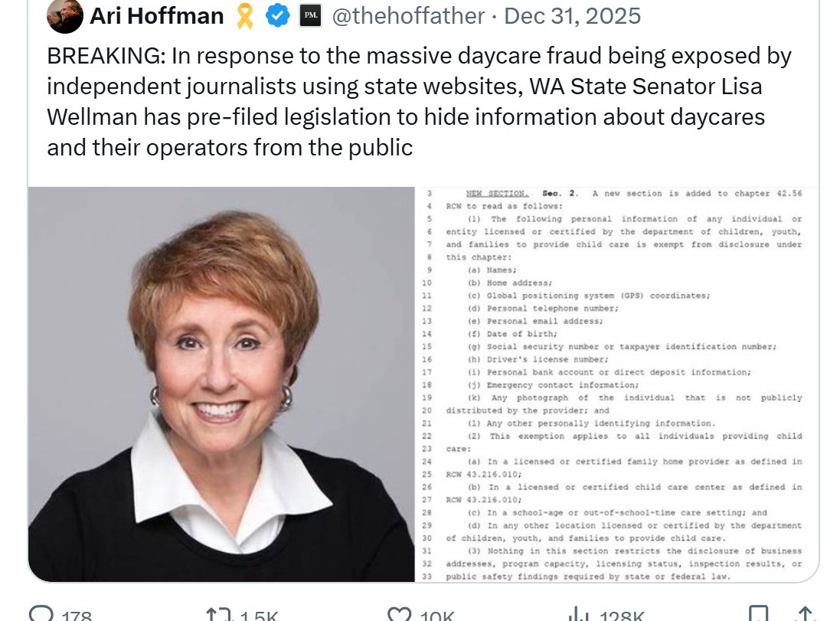The image size is (840, 621).
Task: Click the PM affiliation badge icon
Action: click(x=310, y=16)
